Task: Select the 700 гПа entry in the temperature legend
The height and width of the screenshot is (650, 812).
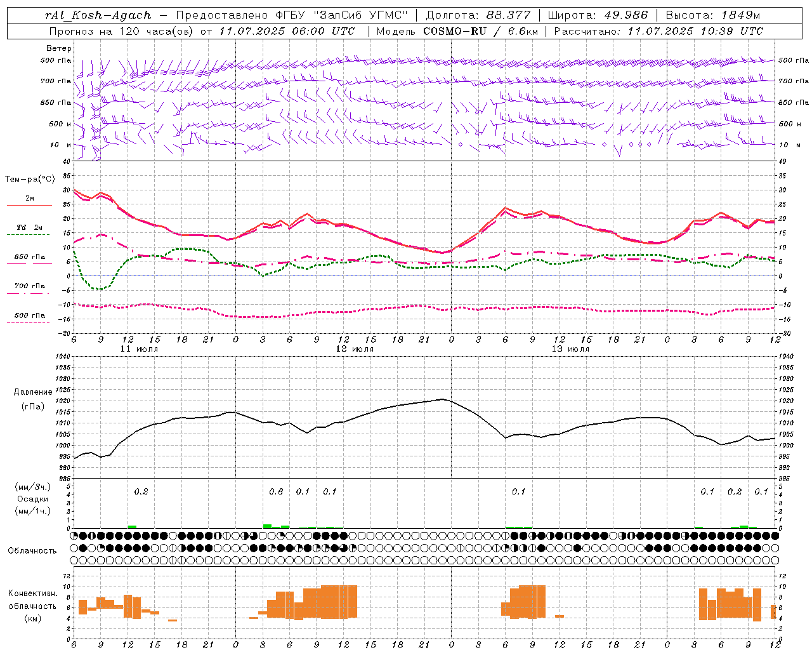Action: [x=30, y=286]
